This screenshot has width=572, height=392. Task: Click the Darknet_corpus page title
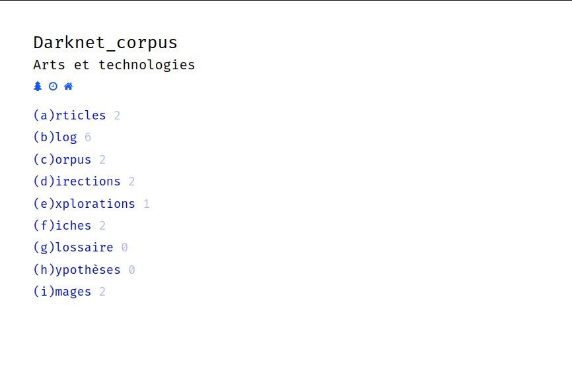[106, 43]
